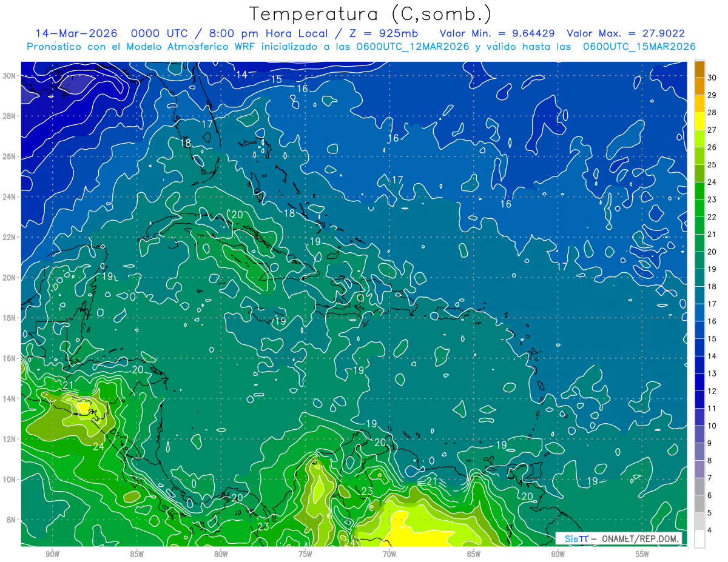Click the colorbar label "25"
This screenshot has height=562, width=728.
pos(712,165)
